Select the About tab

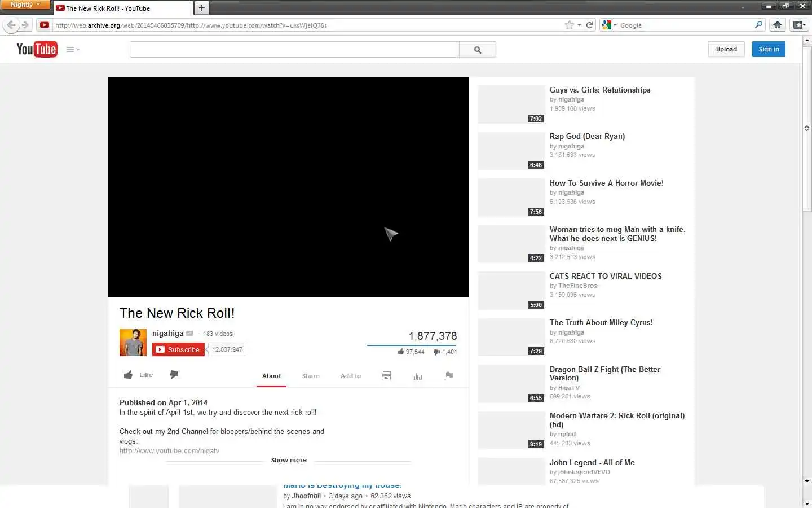click(x=271, y=376)
